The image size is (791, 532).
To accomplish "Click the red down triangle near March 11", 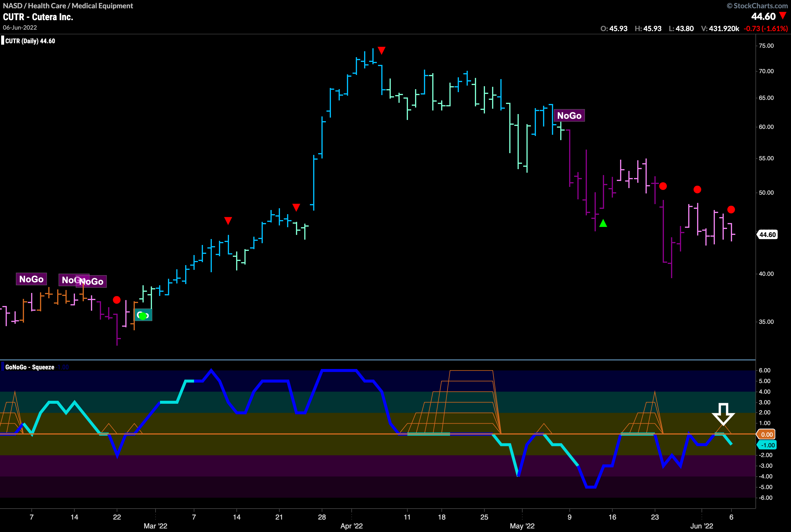I will coord(228,221).
